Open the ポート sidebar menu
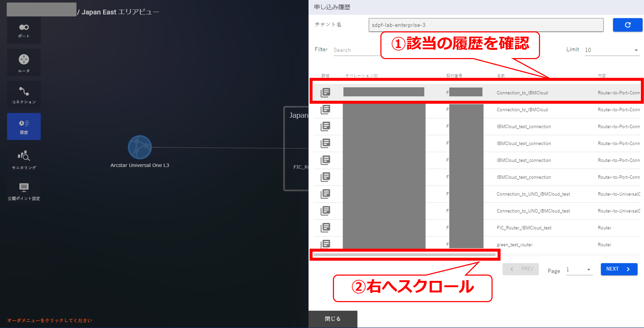Screen dimensions: 644x328 [24, 30]
